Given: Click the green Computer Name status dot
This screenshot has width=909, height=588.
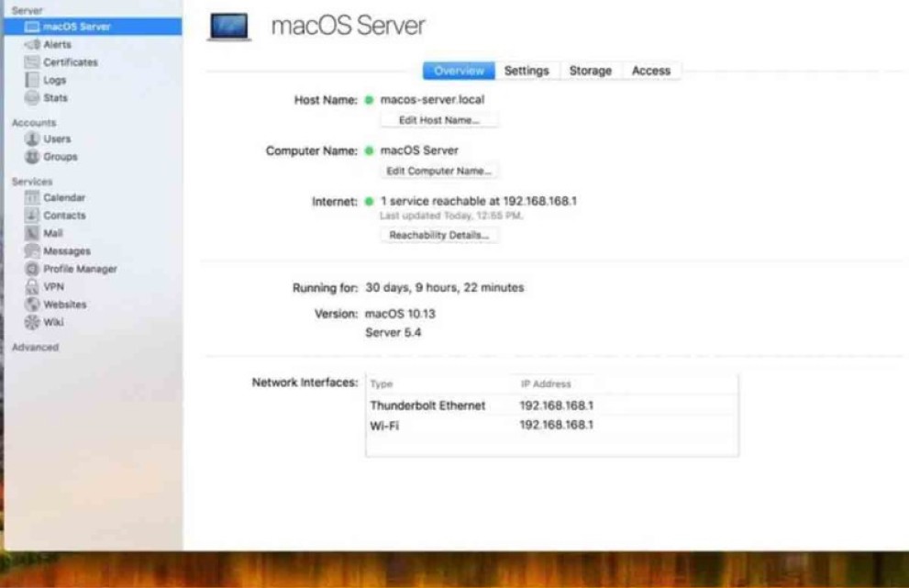Looking at the screenshot, I should coord(369,150).
